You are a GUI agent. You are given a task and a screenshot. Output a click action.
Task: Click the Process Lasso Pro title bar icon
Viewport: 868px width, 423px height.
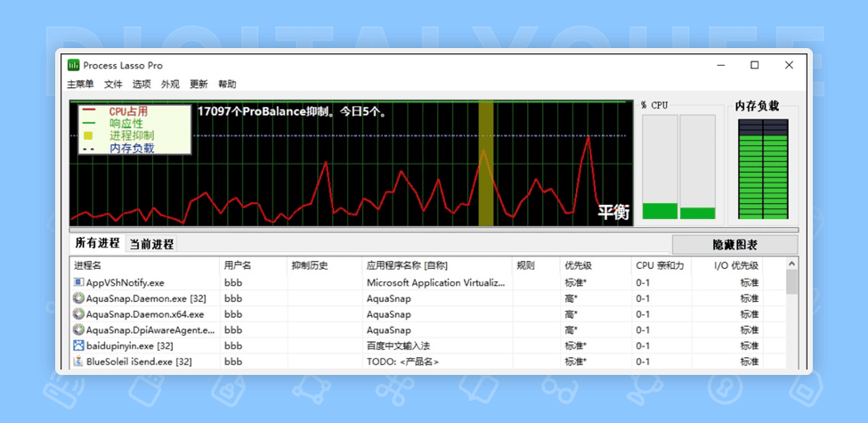(73, 65)
